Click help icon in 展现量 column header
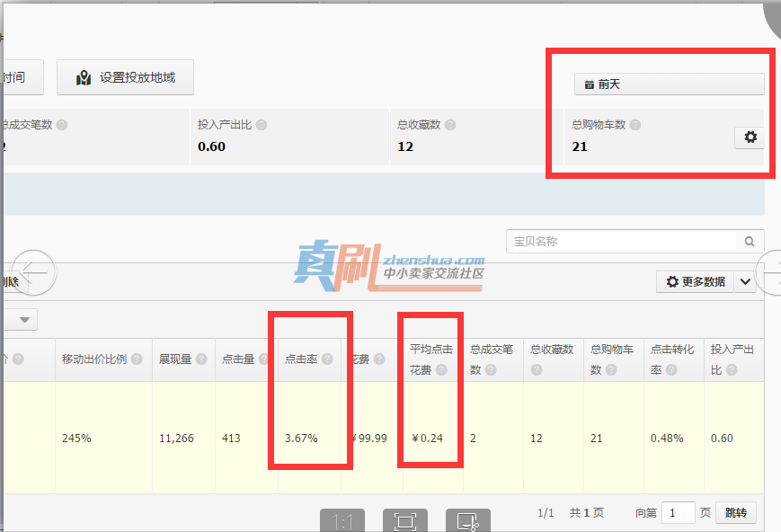781x532 pixels. [x=201, y=359]
